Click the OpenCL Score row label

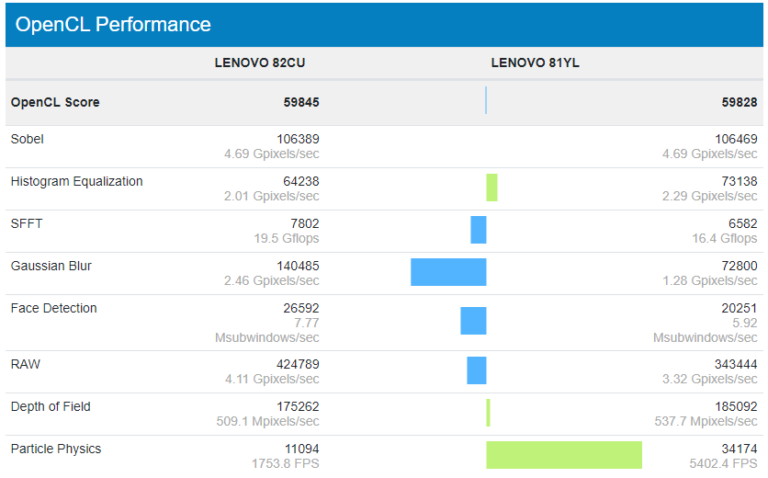tap(55, 102)
